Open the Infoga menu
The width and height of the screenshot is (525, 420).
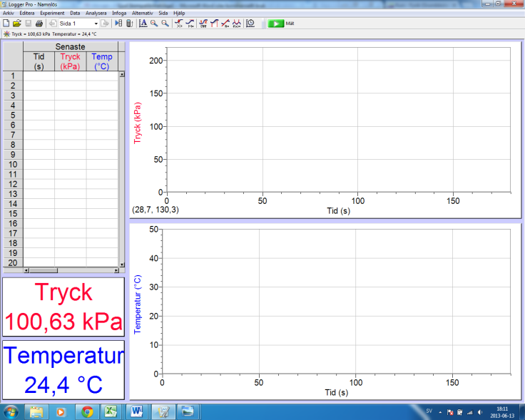pos(119,13)
